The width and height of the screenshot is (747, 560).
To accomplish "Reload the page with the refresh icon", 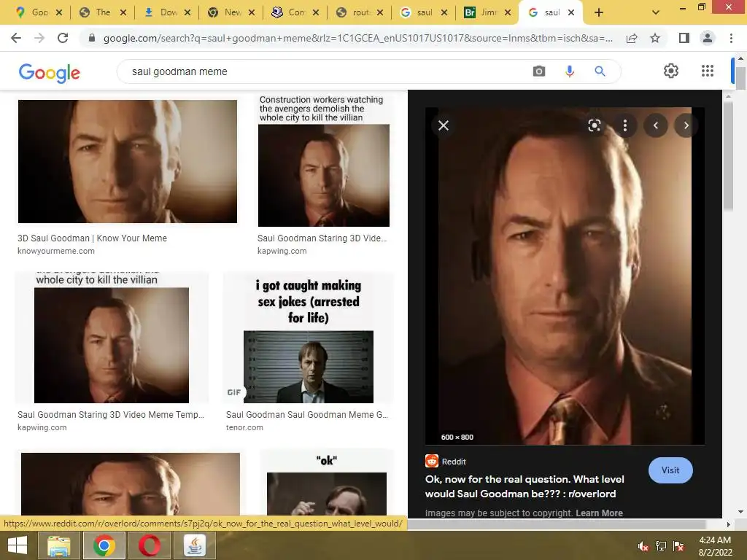I will (63, 38).
